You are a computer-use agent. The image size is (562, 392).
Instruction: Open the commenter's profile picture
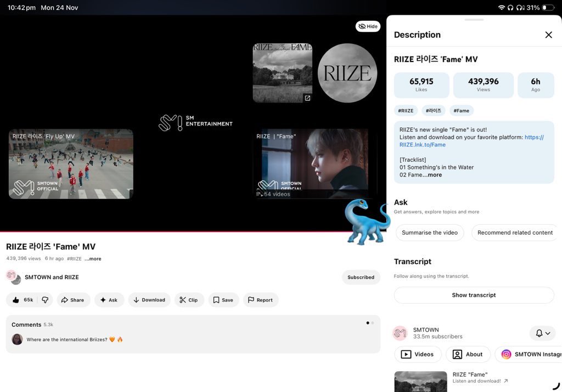(x=17, y=339)
